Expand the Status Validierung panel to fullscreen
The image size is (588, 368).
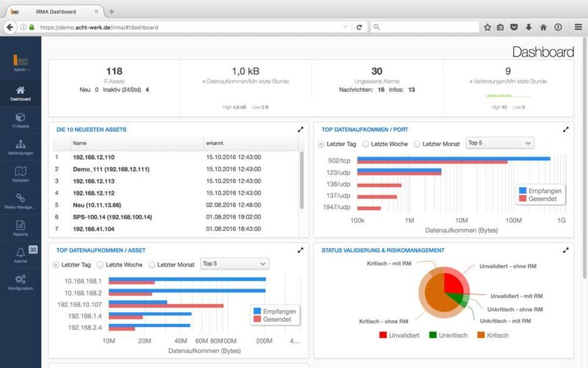[x=564, y=250]
